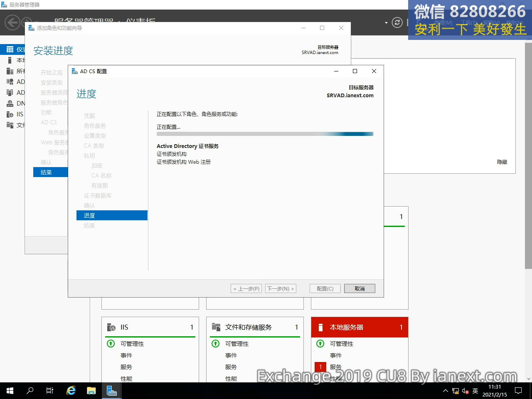Select the local server icon in left sidebar
The image size is (532, 399).
[x=10, y=60]
